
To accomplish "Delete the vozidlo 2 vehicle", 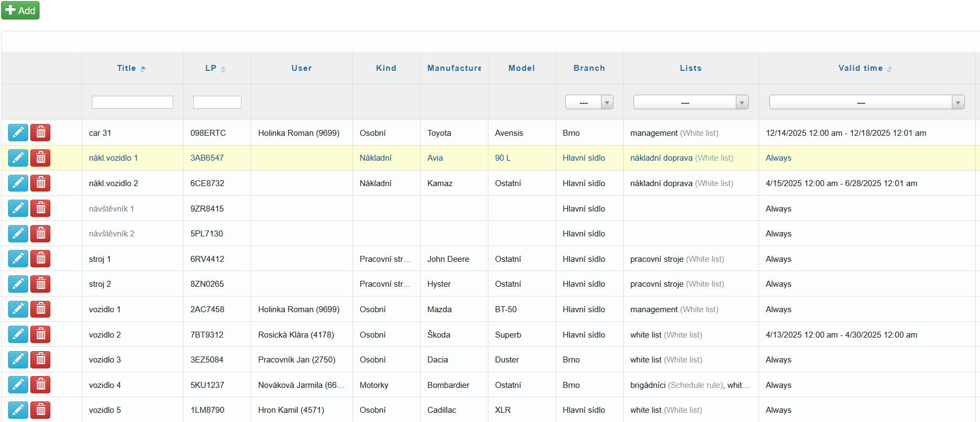I will tap(41, 334).
